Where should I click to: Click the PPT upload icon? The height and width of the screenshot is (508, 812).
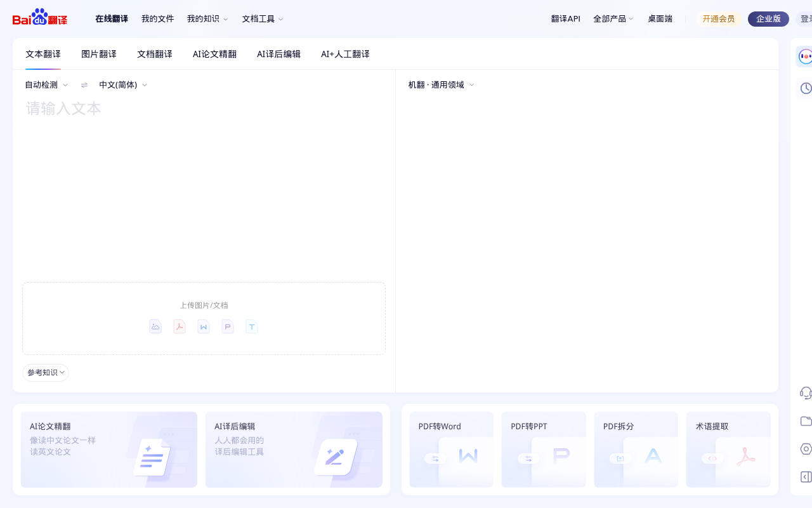coord(227,326)
